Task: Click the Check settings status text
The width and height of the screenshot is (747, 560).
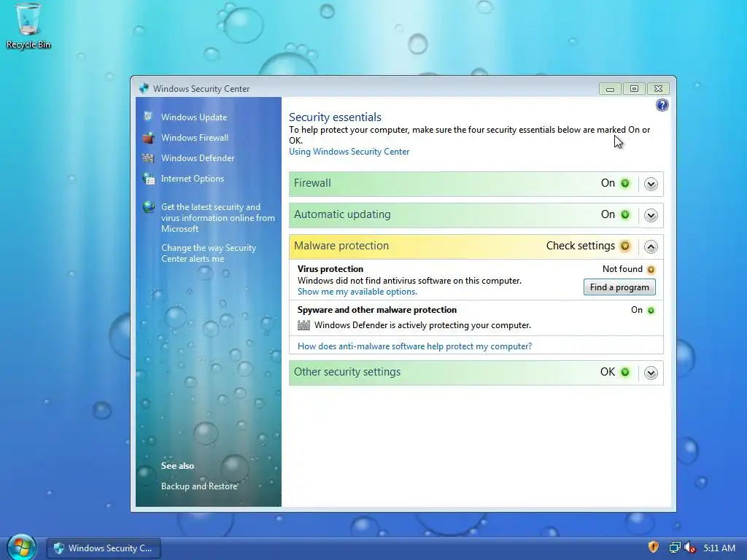Action: 580,246
